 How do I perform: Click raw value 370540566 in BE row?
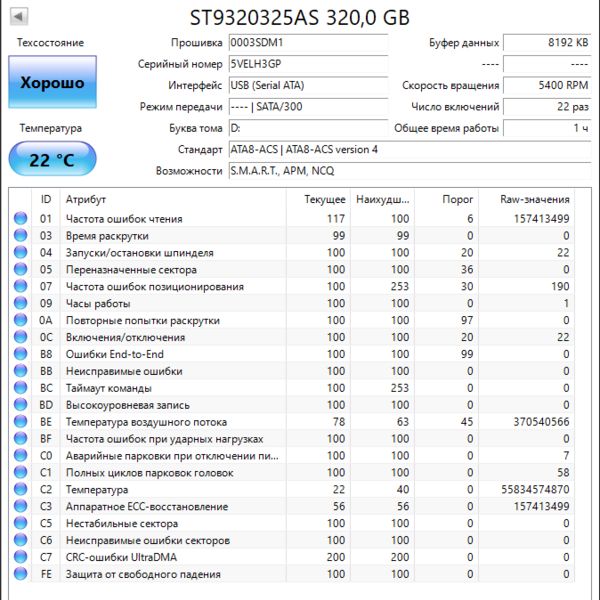click(541, 422)
